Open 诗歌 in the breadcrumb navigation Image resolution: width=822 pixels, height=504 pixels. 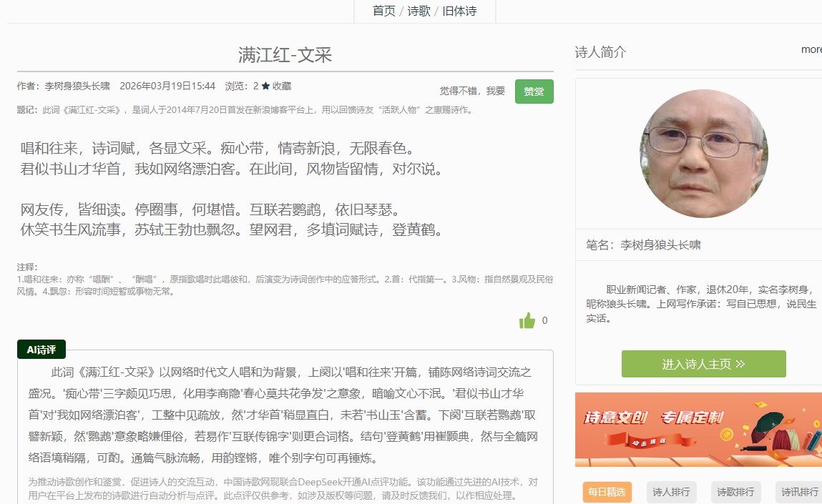click(x=419, y=11)
